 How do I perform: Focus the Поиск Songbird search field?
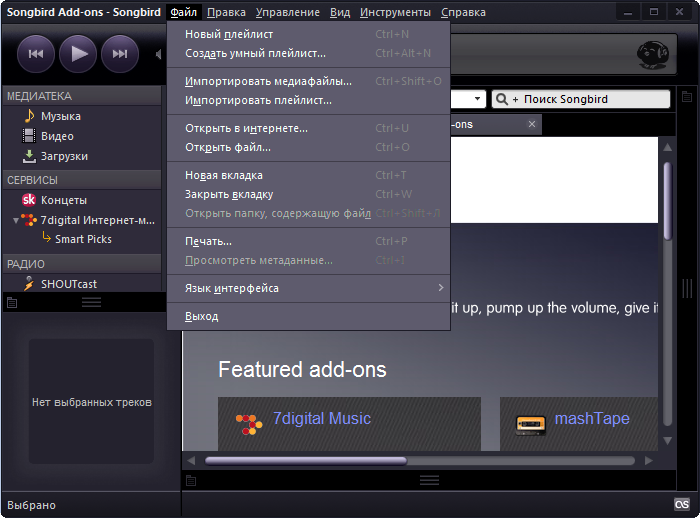click(x=581, y=99)
